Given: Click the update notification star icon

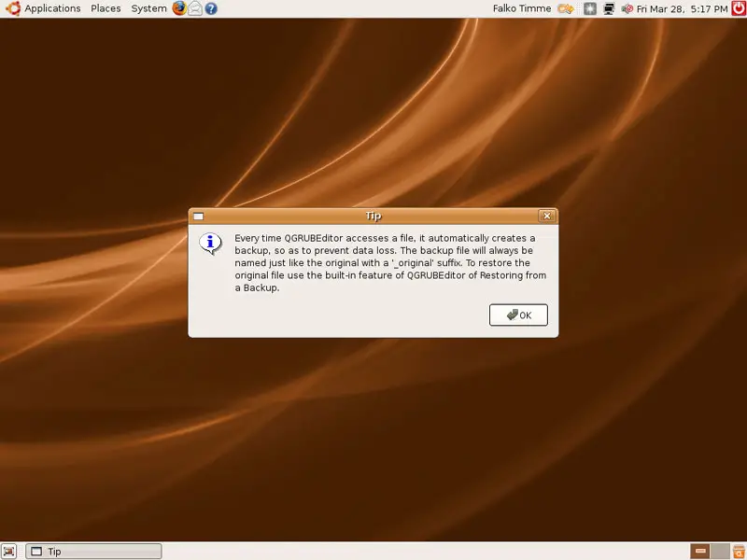Looking at the screenshot, I should (x=590, y=8).
